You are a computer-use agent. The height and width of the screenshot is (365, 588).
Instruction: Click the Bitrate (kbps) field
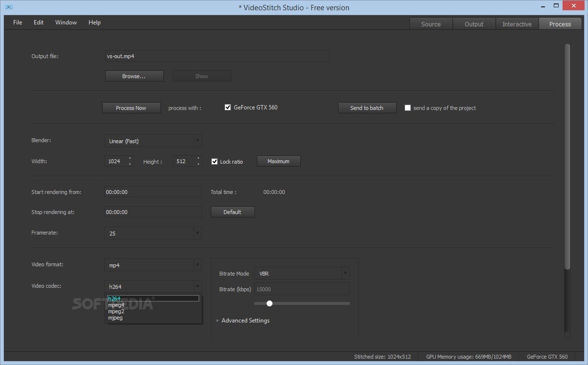coord(302,289)
